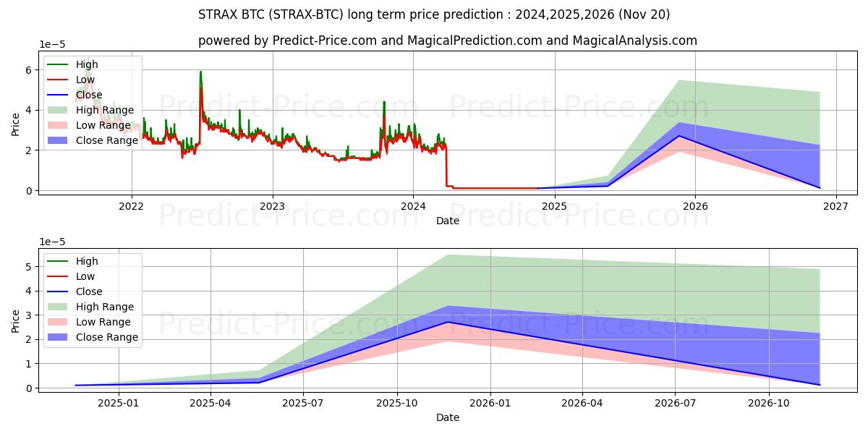Click the 2026-01 tick label on bottom chart
The width and height of the screenshot is (868, 434).
pos(490,403)
